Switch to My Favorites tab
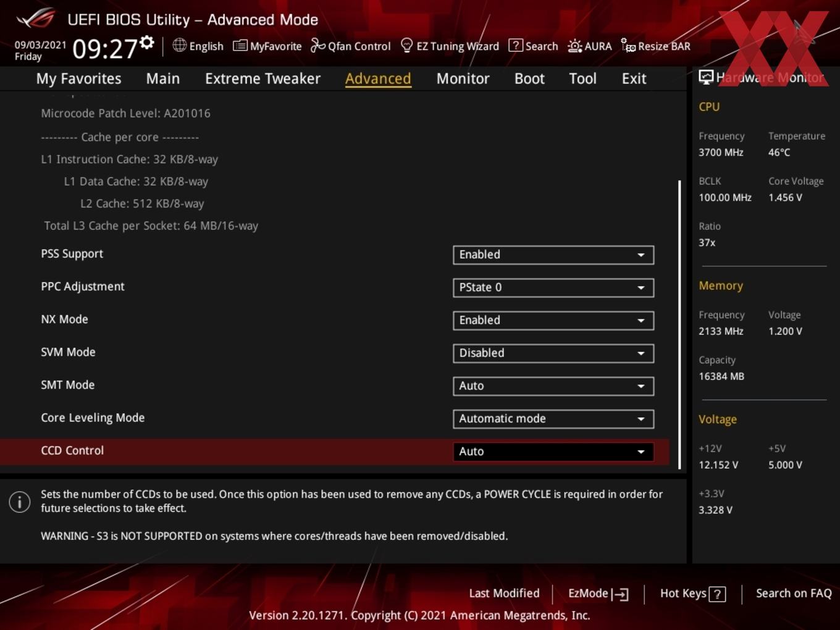 coord(78,78)
